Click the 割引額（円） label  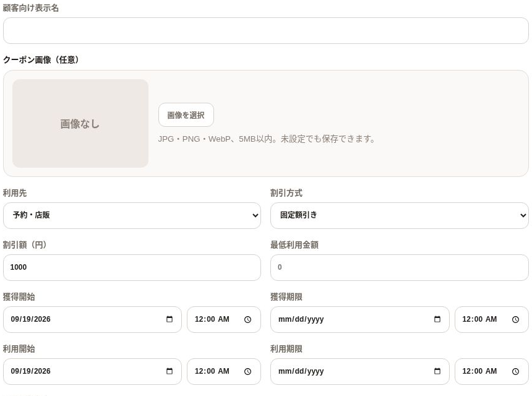click(25, 244)
